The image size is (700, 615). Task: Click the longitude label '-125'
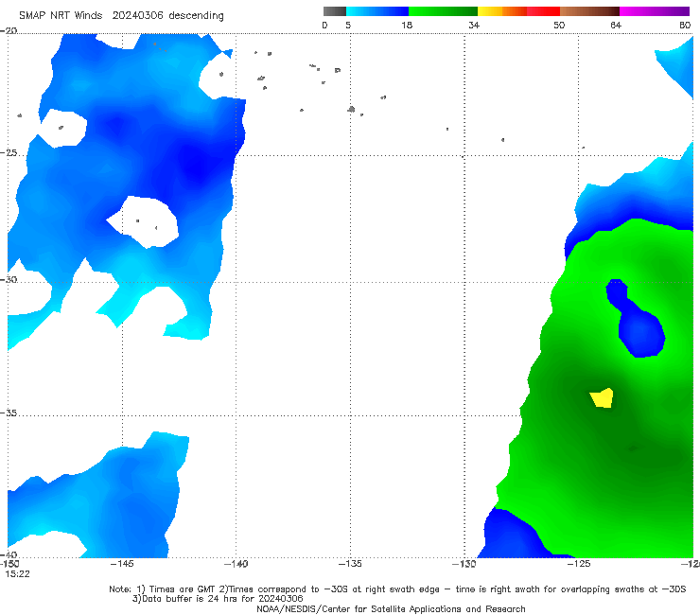[x=579, y=564]
